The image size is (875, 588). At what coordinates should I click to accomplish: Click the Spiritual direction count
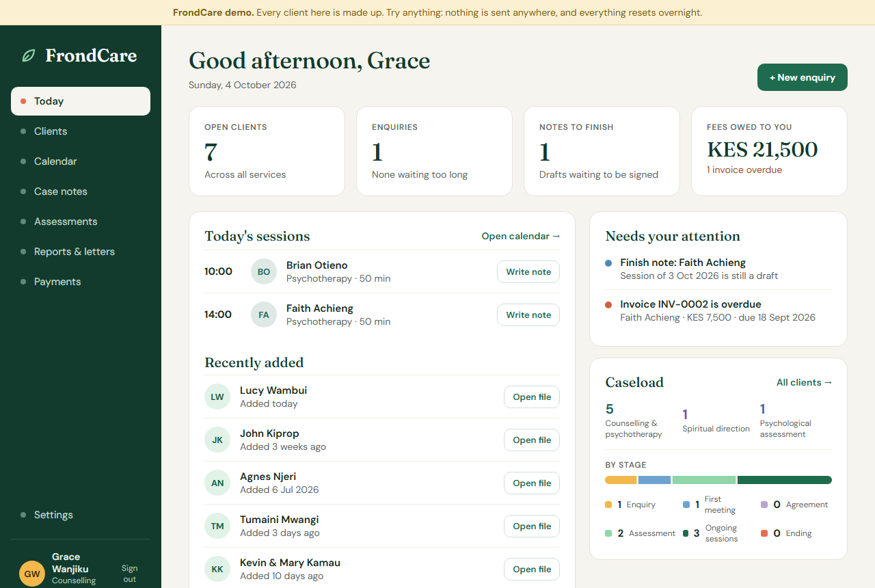tap(685, 414)
